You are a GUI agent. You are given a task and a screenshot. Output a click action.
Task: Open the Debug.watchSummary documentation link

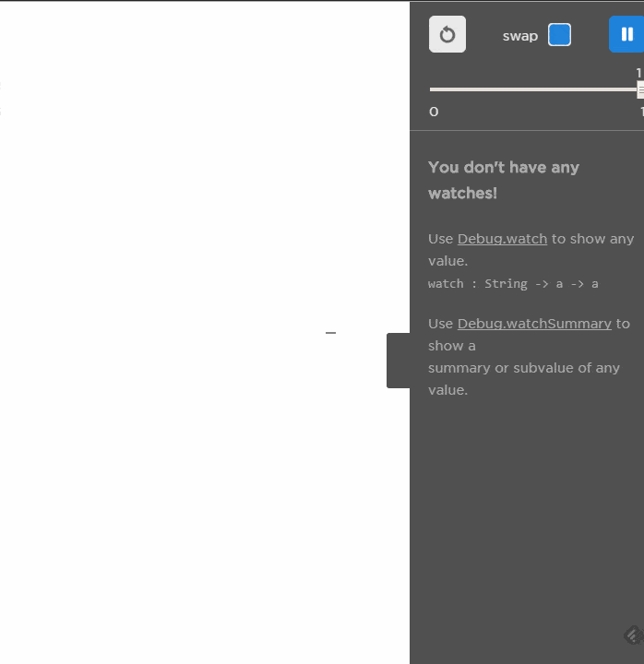coord(534,324)
